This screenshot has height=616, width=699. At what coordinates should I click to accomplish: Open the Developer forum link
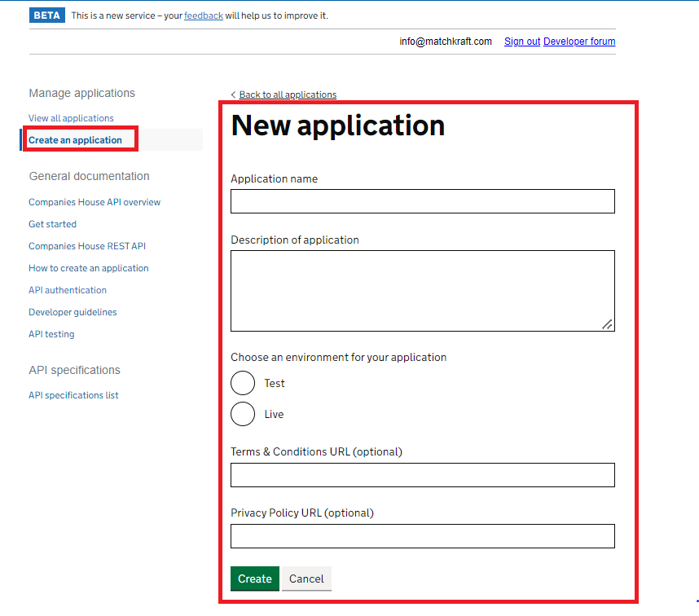pos(579,42)
